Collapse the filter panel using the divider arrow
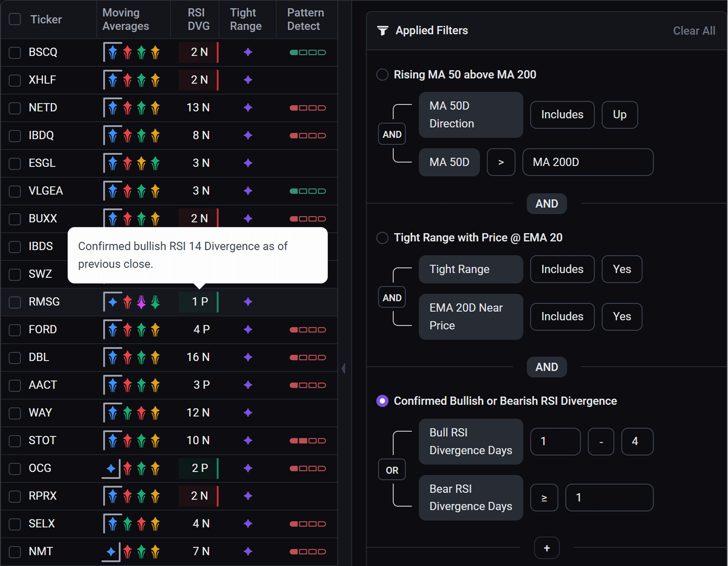The width and height of the screenshot is (728, 566). [x=344, y=368]
